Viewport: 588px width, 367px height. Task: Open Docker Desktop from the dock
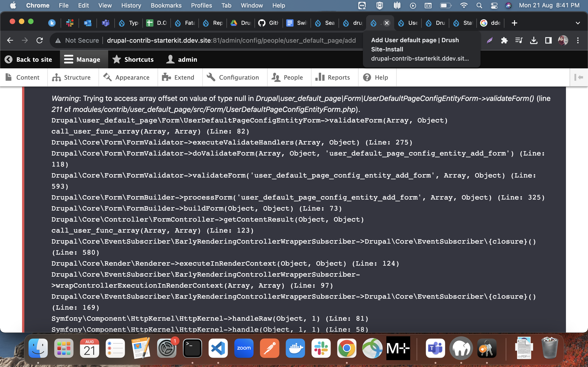pyautogui.click(x=295, y=348)
